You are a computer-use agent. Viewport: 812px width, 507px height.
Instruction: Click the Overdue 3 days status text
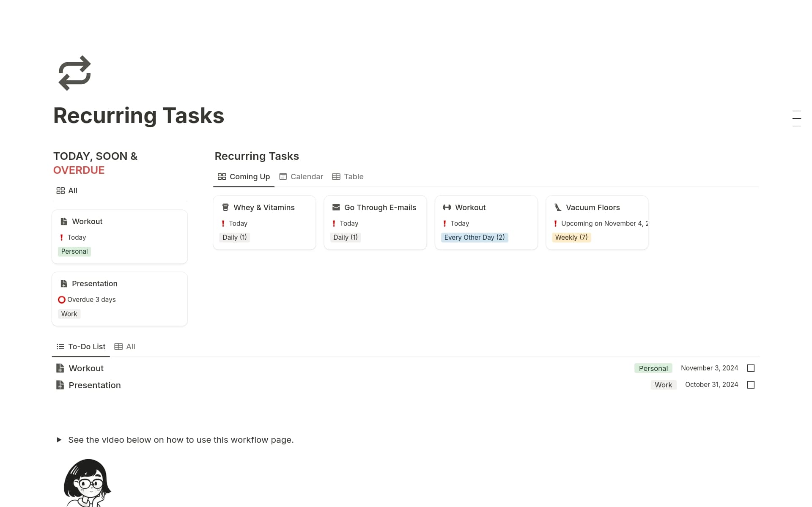pos(91,299)
